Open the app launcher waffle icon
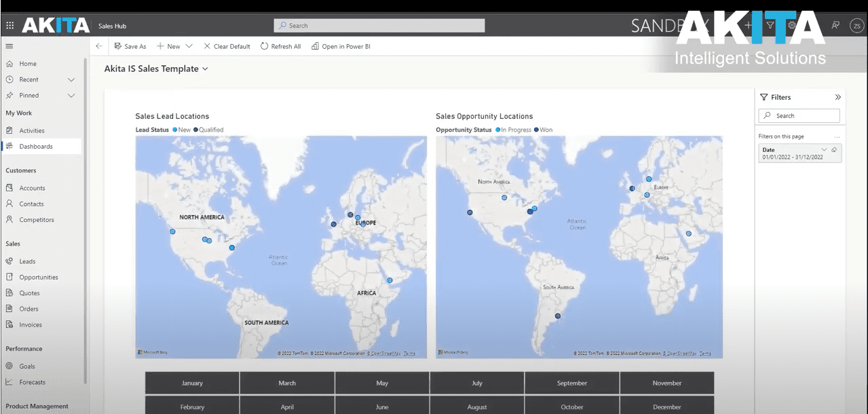868x414 pixels. point(10,25)
